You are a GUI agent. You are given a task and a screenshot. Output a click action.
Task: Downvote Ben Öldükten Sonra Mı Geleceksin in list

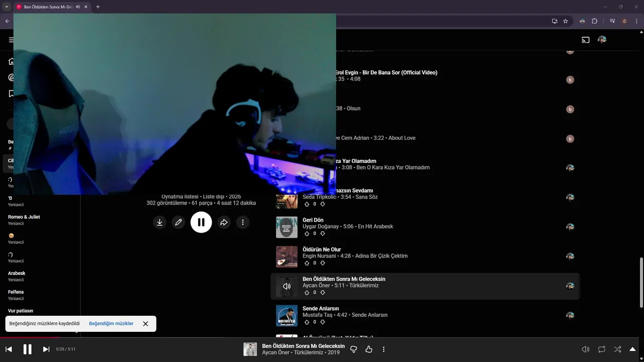click(x=323, y=292)
